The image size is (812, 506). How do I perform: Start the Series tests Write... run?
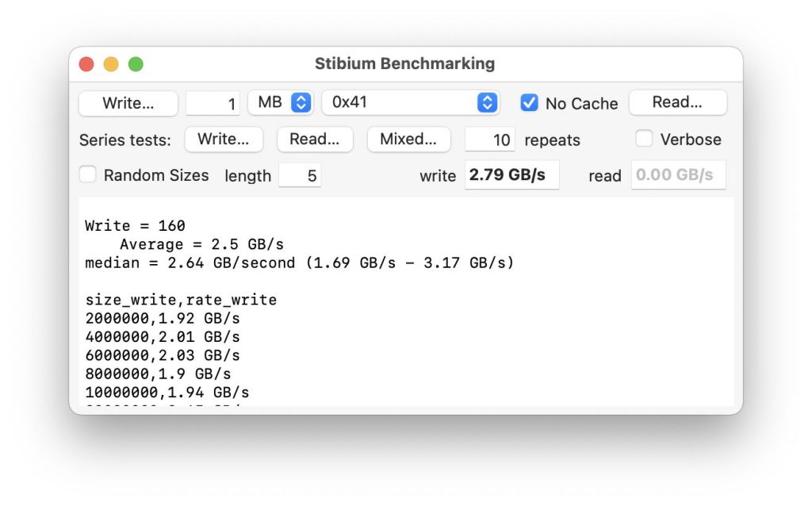coord(224,140)
